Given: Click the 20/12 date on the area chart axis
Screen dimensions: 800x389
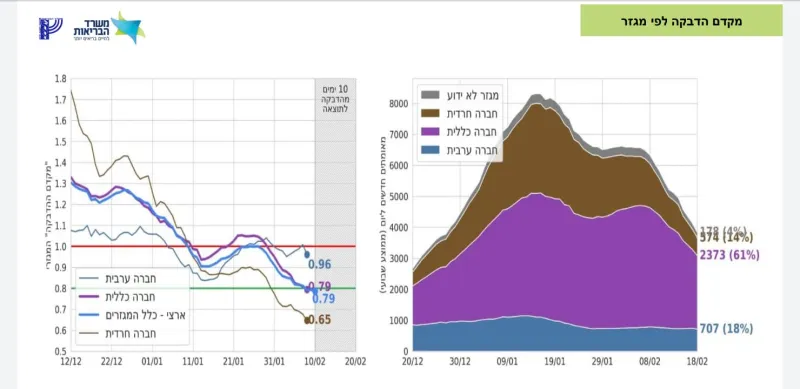Looking at the screenshot, I should 413,362.
